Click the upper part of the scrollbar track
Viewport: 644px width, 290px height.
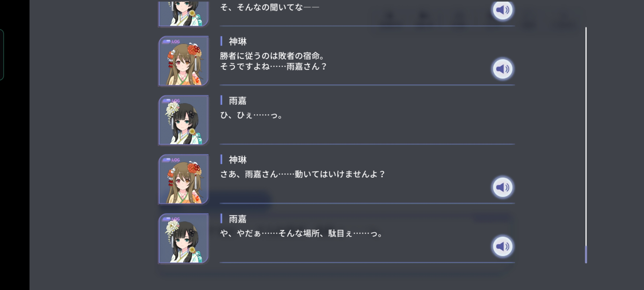(x=586, y=81)
